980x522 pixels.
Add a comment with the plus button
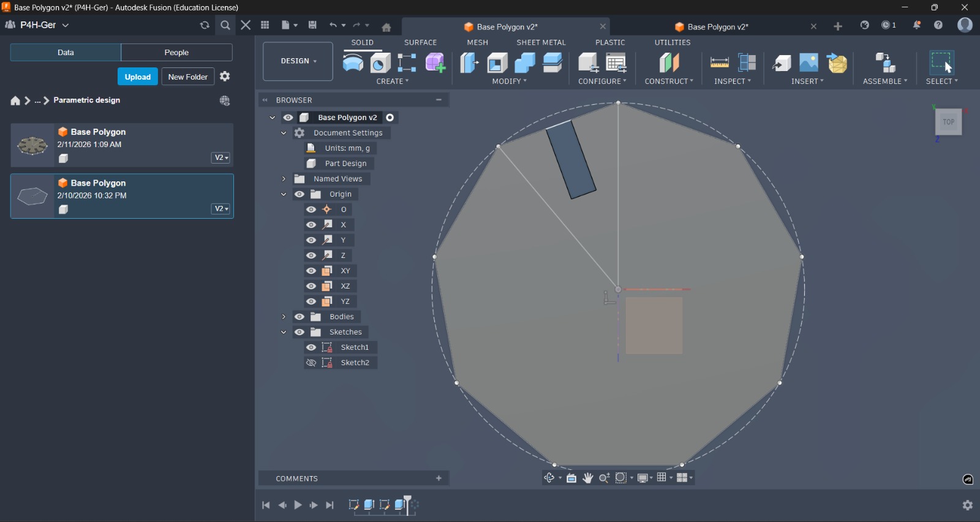439,478
